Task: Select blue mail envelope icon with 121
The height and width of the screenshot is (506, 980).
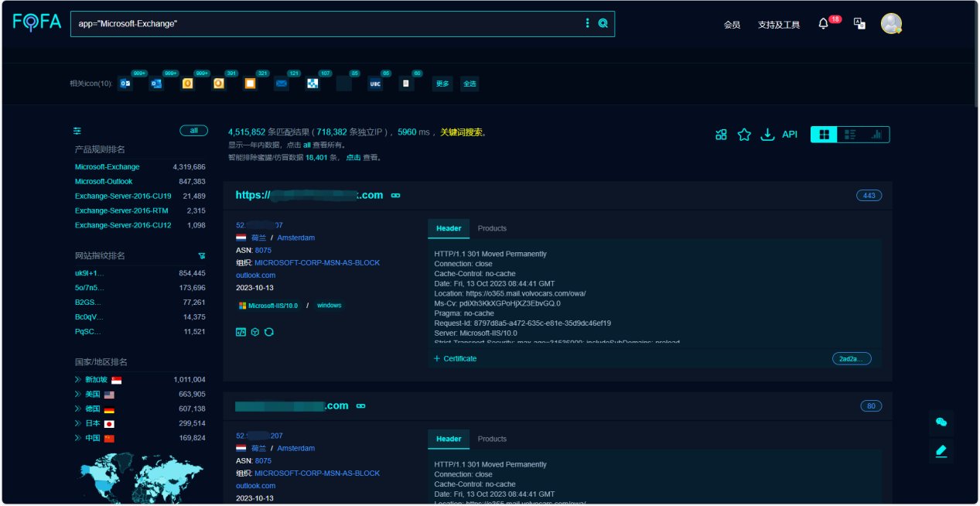Action: point(282,84)
